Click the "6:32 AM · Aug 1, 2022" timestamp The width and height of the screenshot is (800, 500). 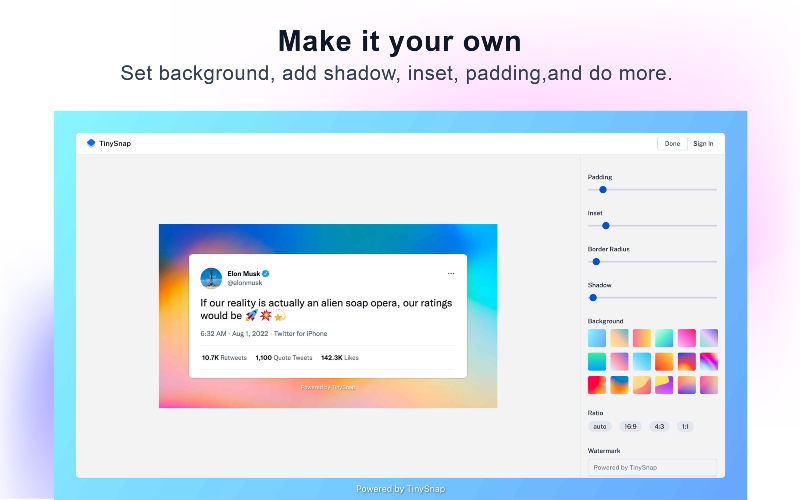coord(234,334)
